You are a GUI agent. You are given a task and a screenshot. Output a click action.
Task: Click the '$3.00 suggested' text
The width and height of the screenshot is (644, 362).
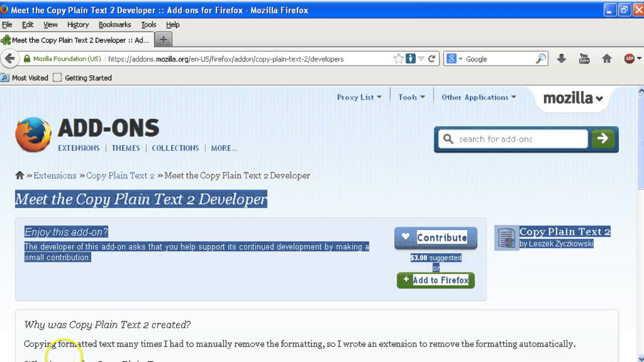pyautogui.click(x=436, y=257)
